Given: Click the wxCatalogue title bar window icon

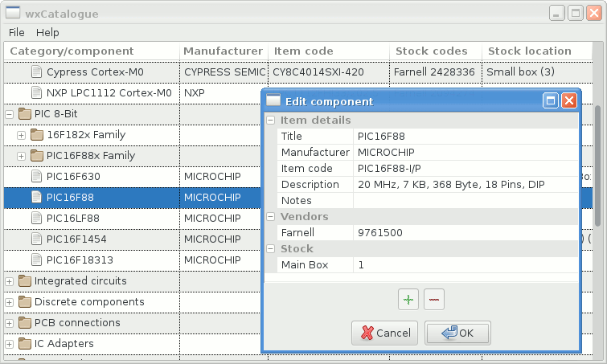Looking at the screenshot, I should click(13, 13).
